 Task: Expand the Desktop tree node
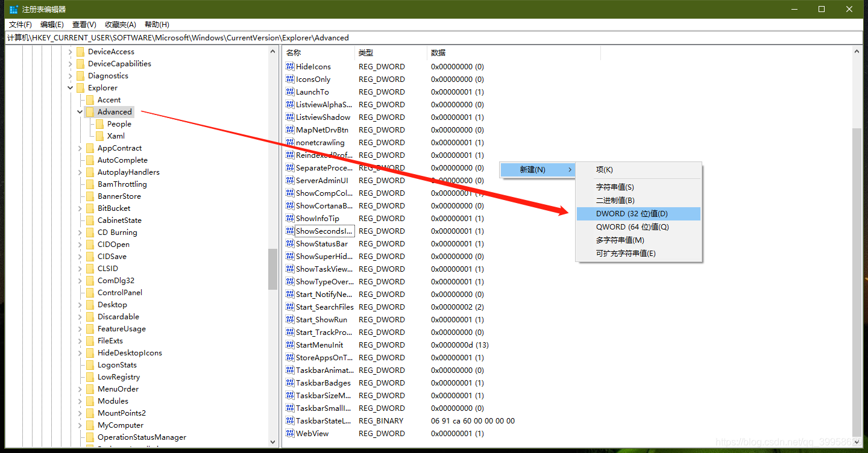point(80,304)
